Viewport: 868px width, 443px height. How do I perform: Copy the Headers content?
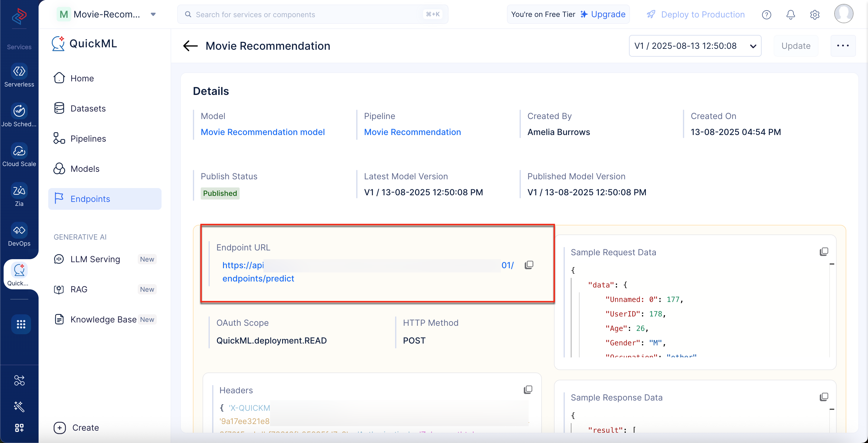click(x=528, y=390)
